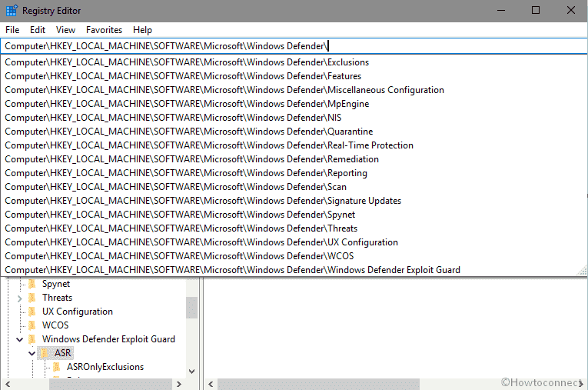
Task: Select the Spynet path suggestion
Action: pos(294,215)
